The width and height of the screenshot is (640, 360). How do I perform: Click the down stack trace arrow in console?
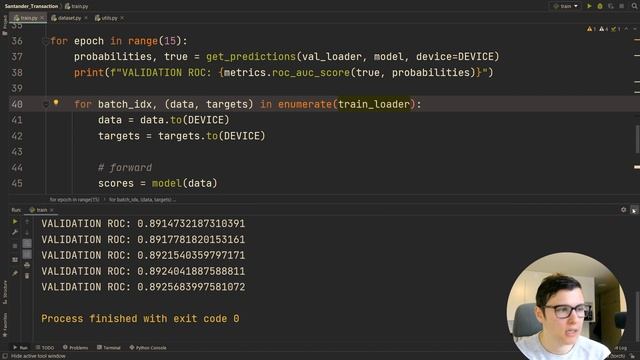[27, 232]
